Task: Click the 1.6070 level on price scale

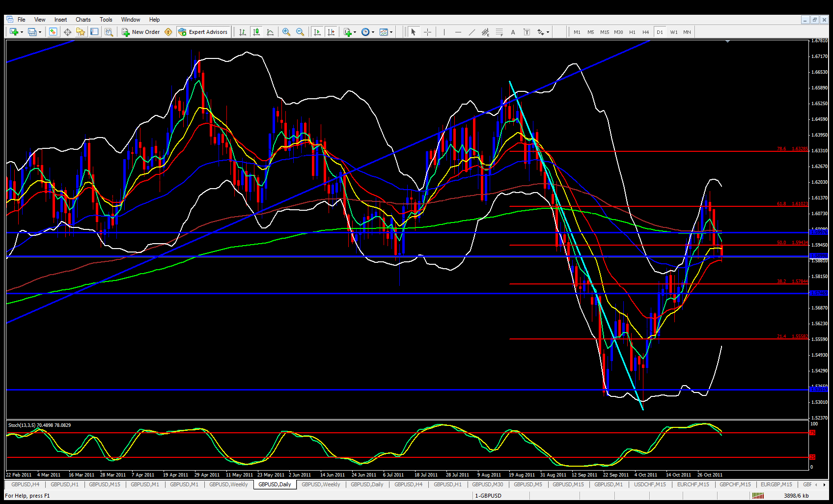Action: coord(819,214)
